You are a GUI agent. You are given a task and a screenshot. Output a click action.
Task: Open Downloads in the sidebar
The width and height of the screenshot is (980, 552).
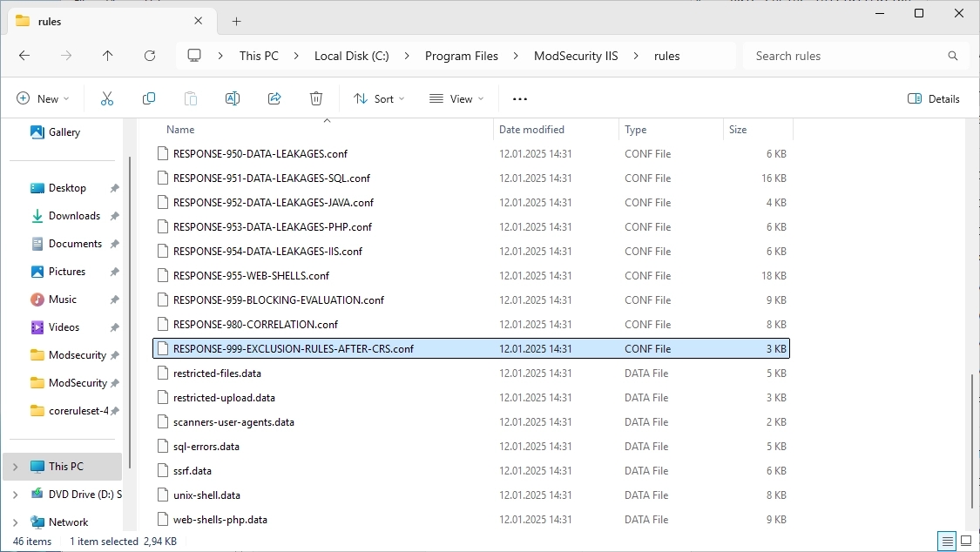(74, 216)
